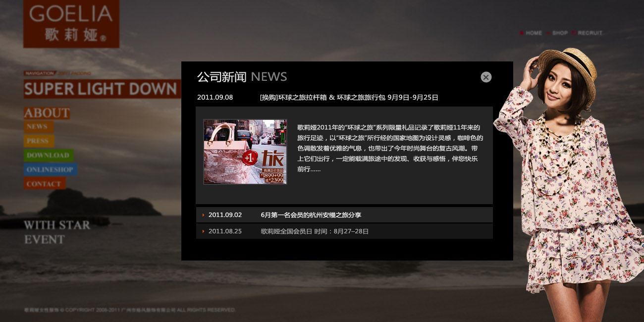Open the SUPER LIGHT DOWN banner

click(102, 89)
